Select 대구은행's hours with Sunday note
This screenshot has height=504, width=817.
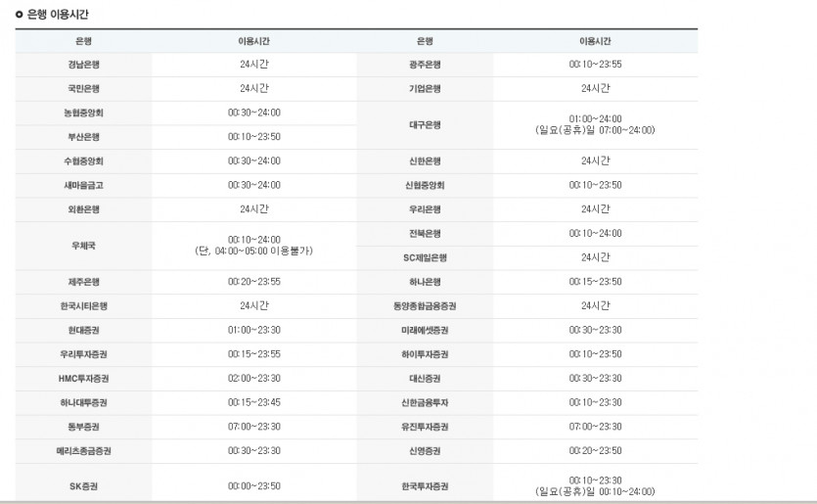coord(595,124)
